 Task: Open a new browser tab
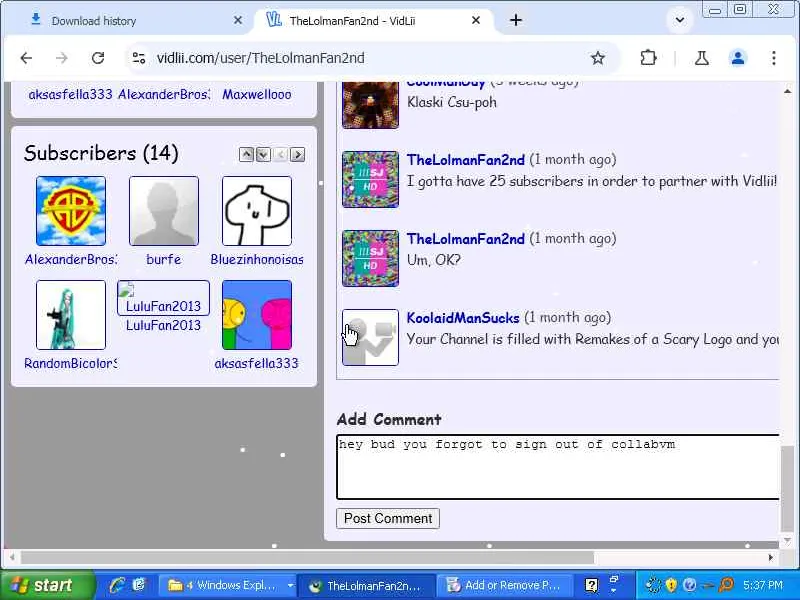pos(516,20)
